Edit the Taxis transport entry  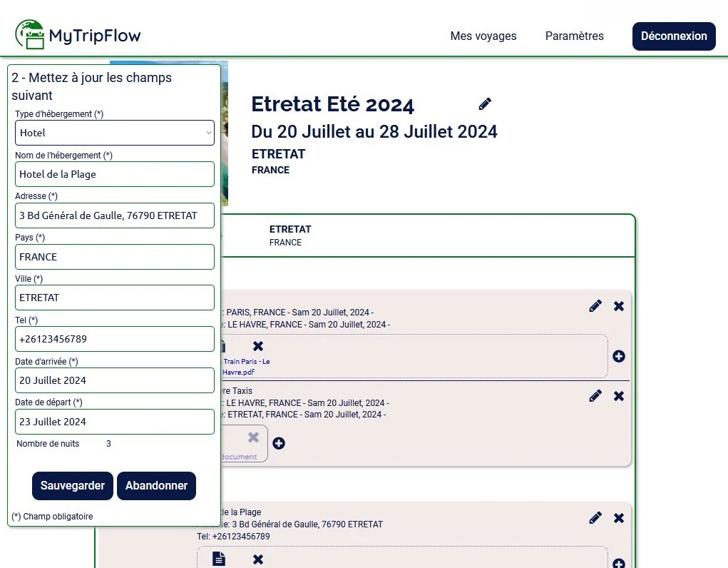point(595,396)
